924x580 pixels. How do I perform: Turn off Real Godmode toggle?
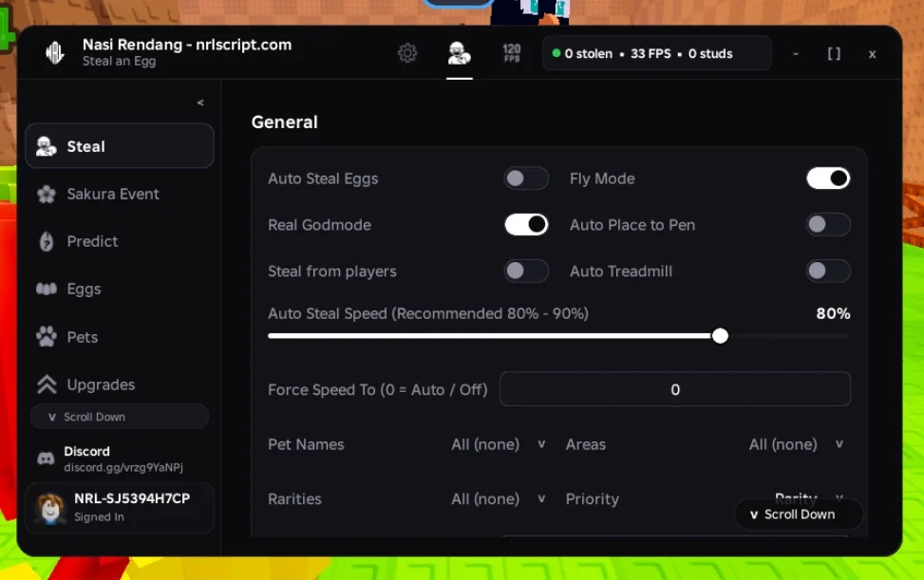[526, 224]
